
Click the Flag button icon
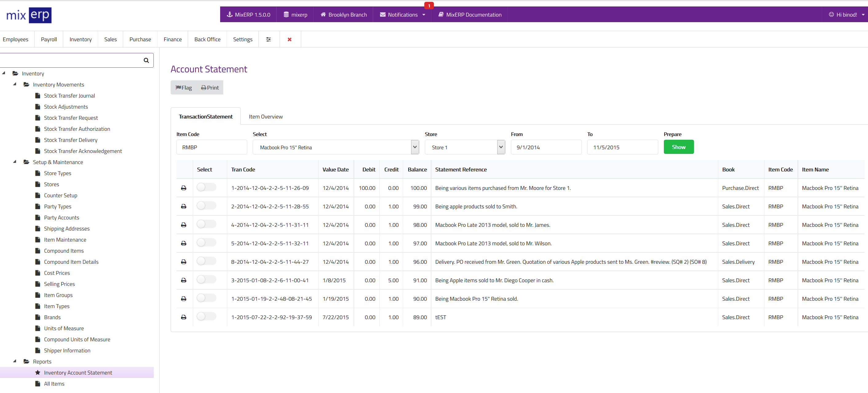tap(184, 88)
